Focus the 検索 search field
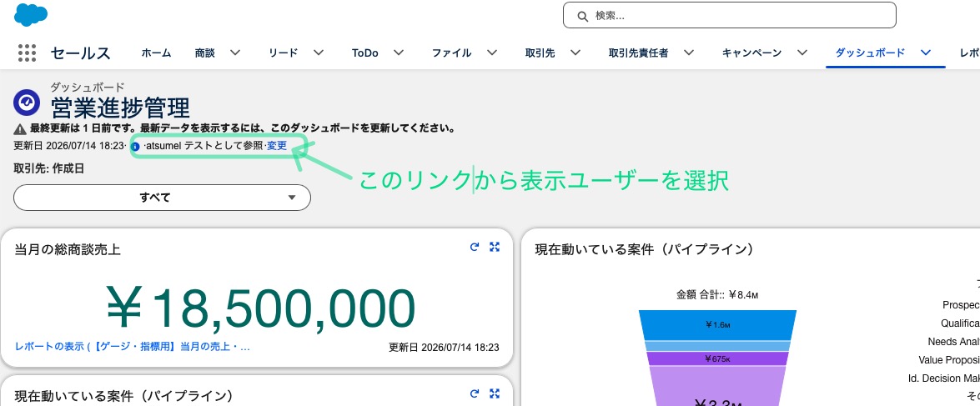 [x=730, y=16]
